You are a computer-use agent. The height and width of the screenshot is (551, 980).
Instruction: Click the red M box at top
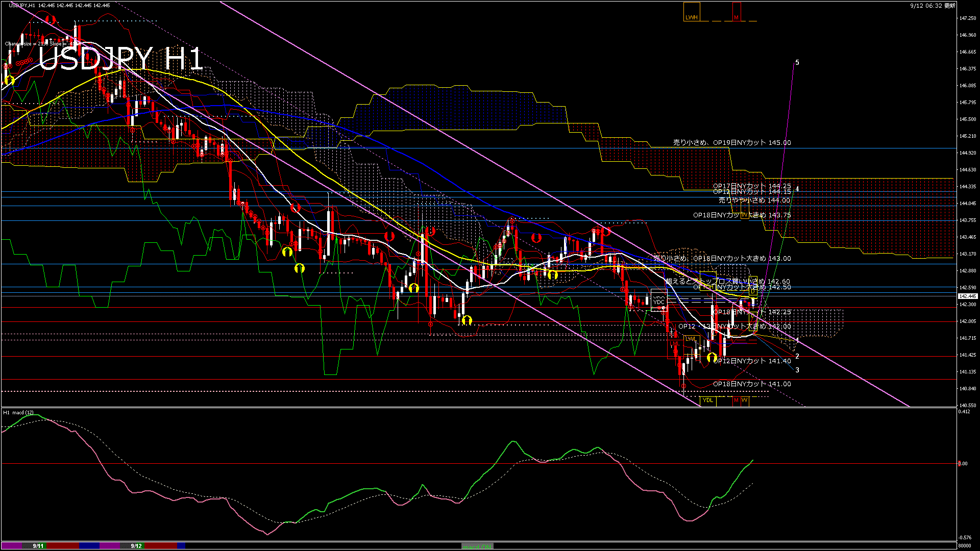click(x=736, y=12)
